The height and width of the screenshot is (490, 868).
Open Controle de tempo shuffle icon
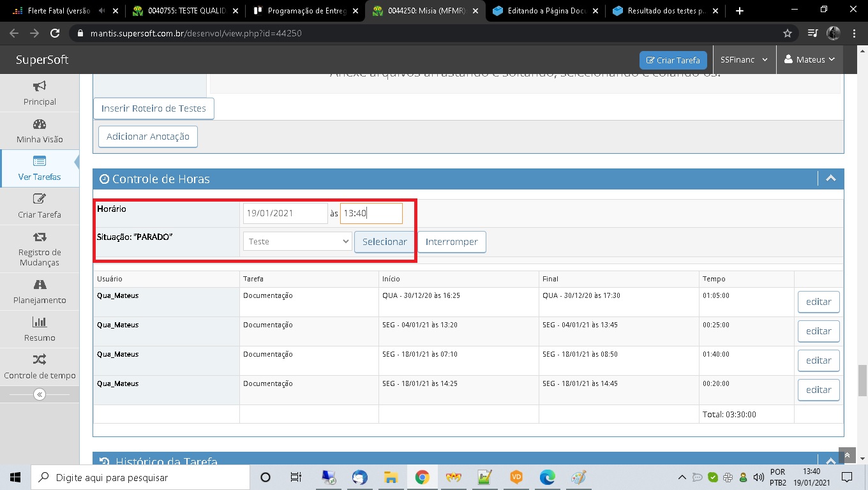40,360
